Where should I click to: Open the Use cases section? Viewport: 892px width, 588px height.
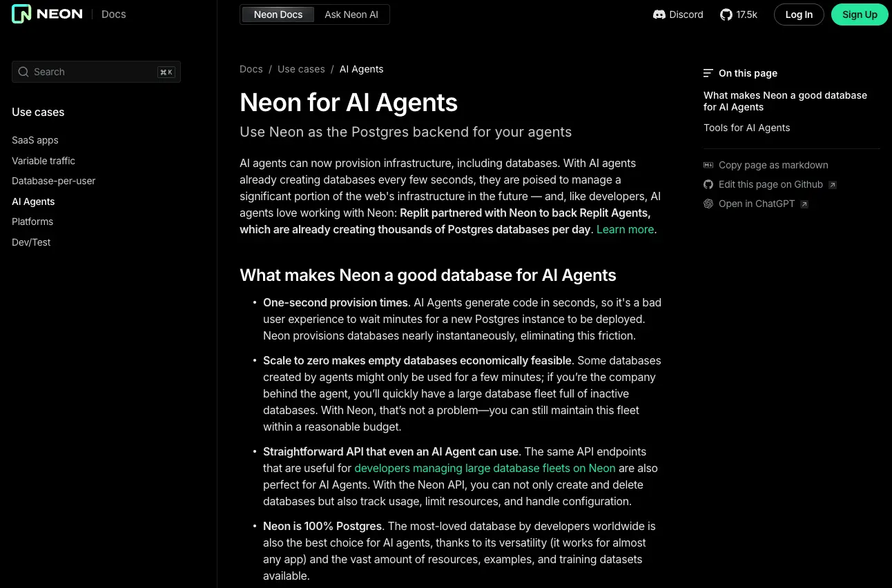tap(38, 112)
